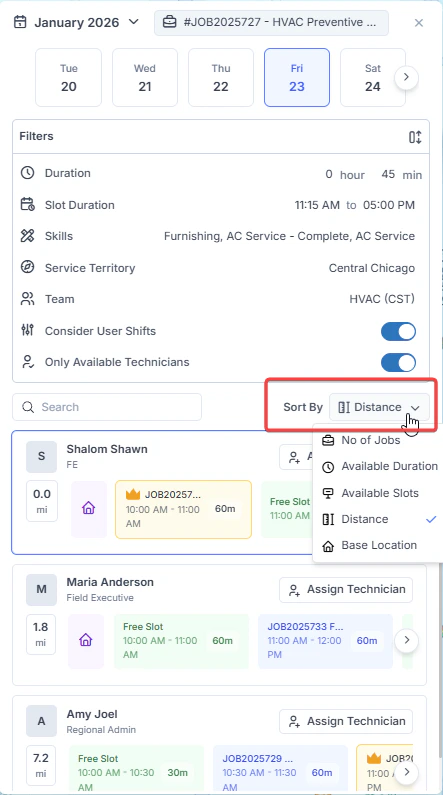Toggle off Consider User Shifts

click(x=398, y=332)
